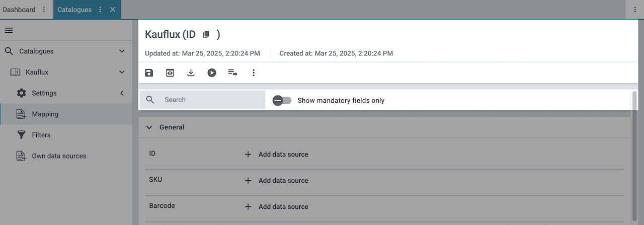Screen dimensions: 644x225
Task: Collapse the General section
Action: tap(149, 127)
